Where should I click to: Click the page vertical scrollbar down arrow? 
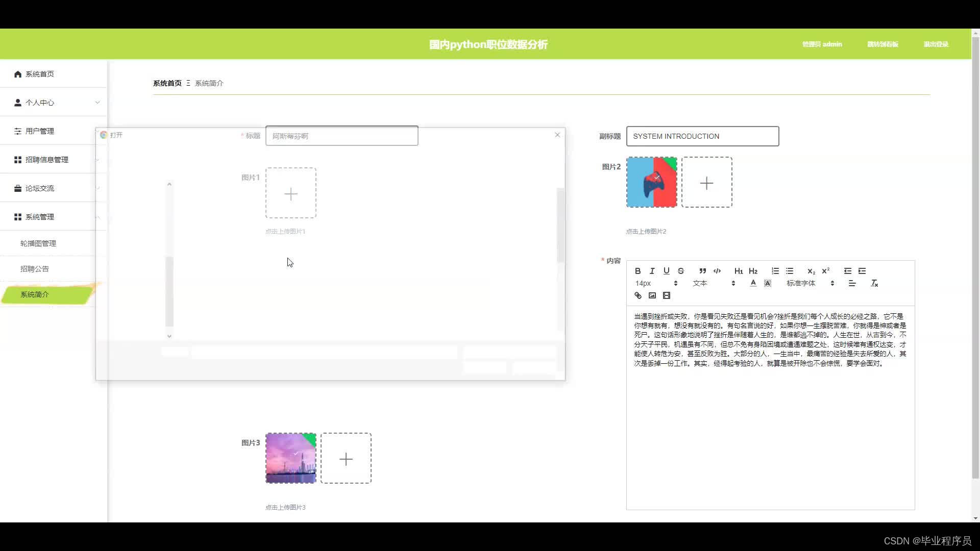[x=975, y=518]
